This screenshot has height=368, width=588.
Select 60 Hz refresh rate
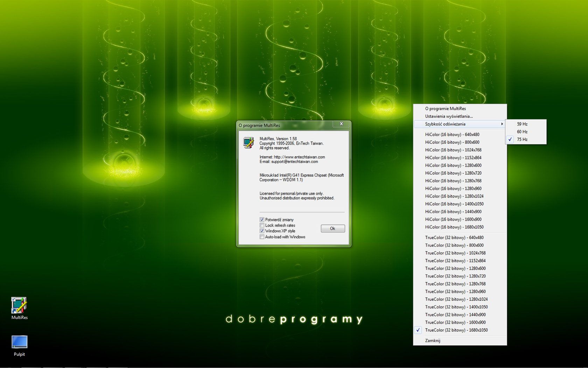coord(526,132)
